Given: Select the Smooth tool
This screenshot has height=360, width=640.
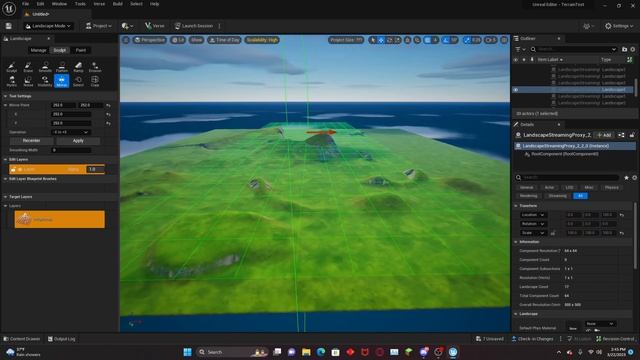Looking at the screenshot, I should tap(45, 67).
